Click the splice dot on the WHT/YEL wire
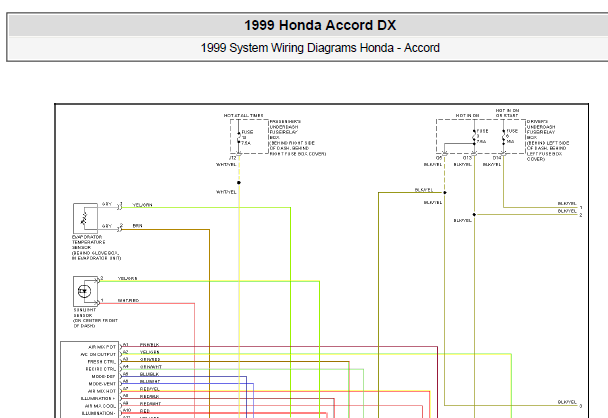This screenshot has height=418, width=608. tap(239, 182)
